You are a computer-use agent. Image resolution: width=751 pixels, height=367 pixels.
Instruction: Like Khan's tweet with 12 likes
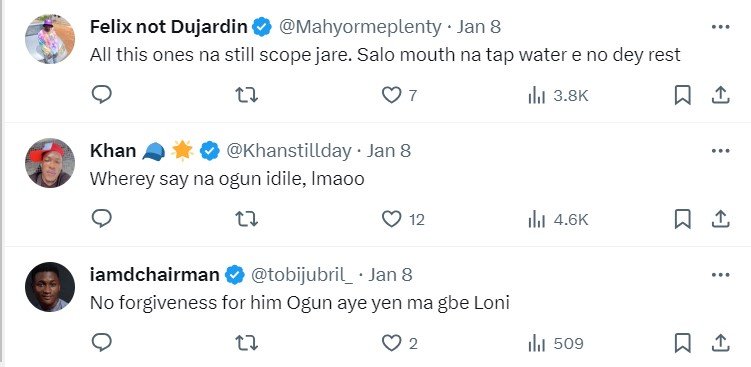[403, 219]
